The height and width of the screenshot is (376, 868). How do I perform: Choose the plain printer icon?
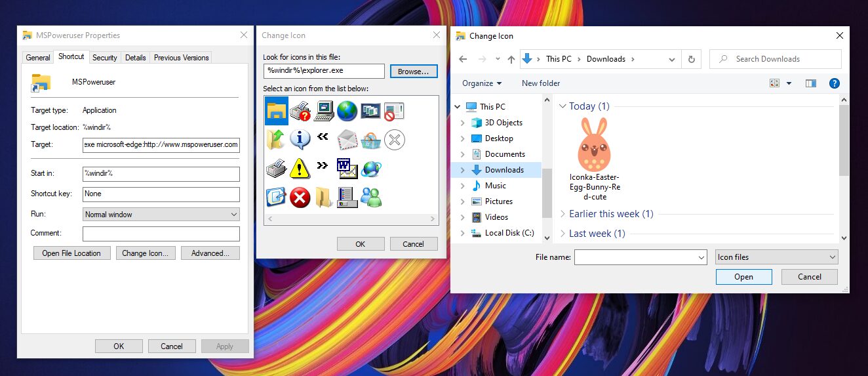coord(277,169)
